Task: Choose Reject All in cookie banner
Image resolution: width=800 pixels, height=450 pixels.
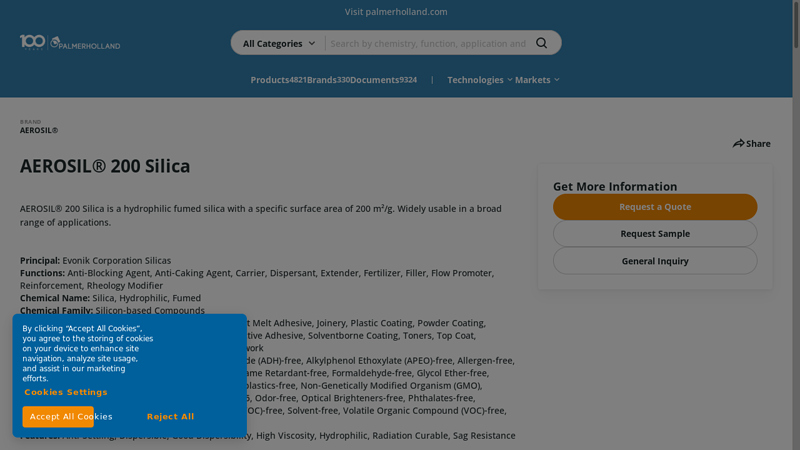Action: pos(170,417)
